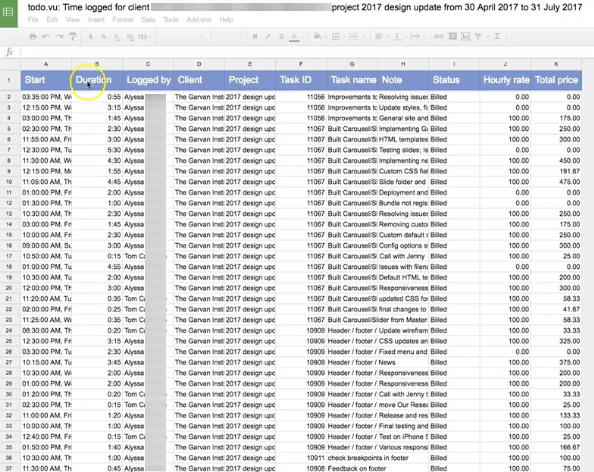
Task: Click the Task ID header cell
Action: pyautogui.click(x=301, y=80)
